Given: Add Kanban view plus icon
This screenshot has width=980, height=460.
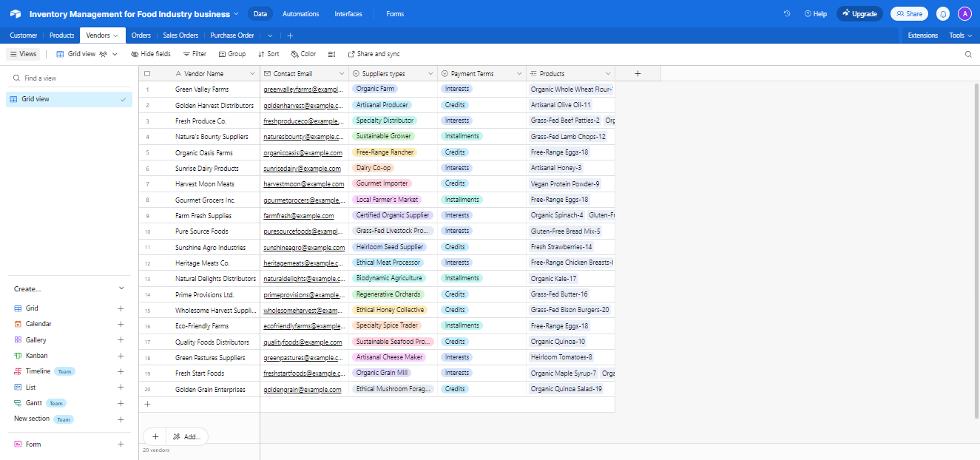Looking at the screenshot, I should tap(121, 356).
